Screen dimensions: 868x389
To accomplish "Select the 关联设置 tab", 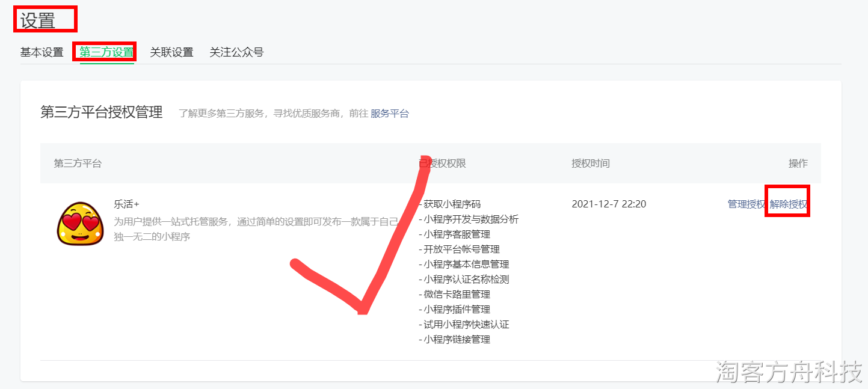I will click(x=171, y=52).
